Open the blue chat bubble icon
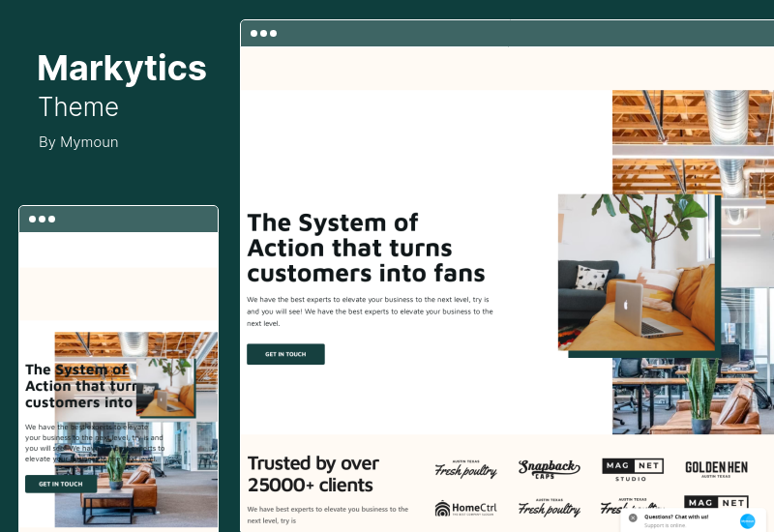 [x=747, y=521]
